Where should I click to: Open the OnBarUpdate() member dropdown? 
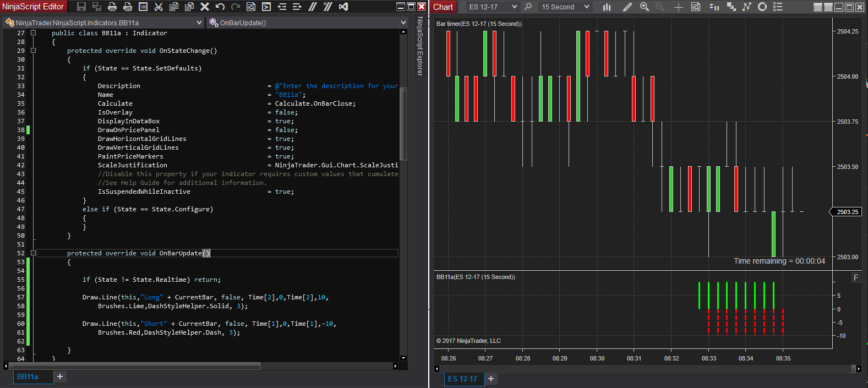403,23
